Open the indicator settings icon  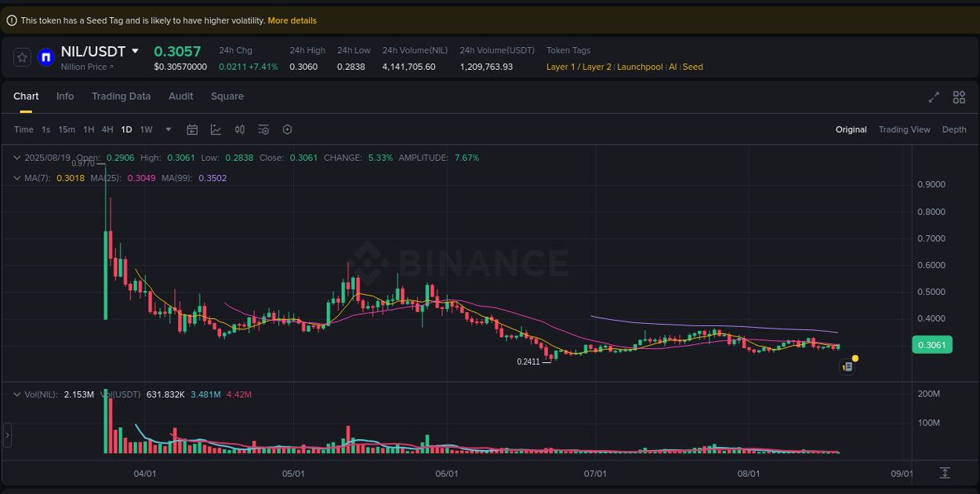click(x=263, y=129)
